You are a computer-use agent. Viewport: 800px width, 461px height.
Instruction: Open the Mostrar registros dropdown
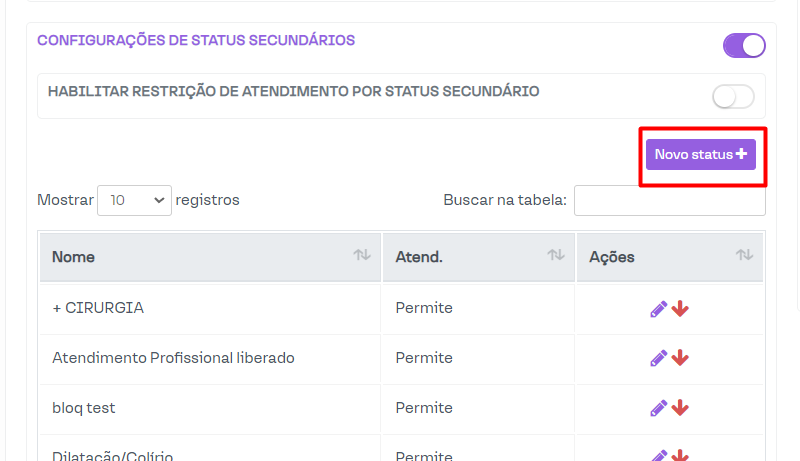point(134,200)
